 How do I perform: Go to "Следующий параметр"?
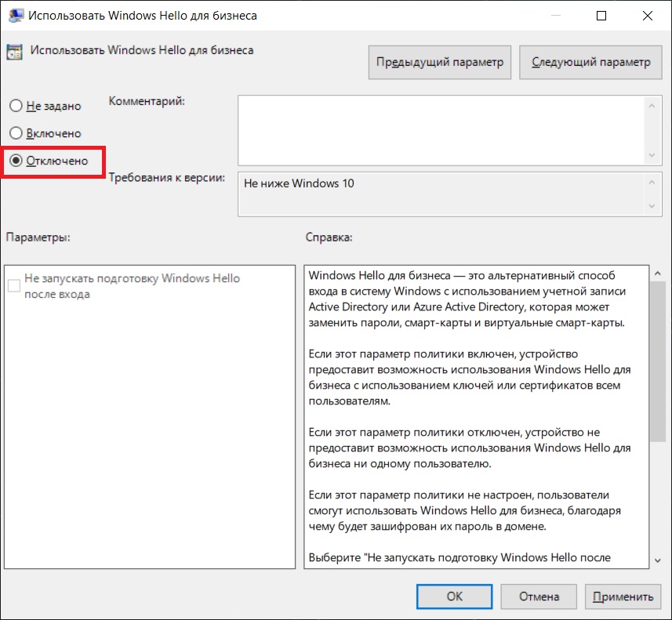point(590,63)
